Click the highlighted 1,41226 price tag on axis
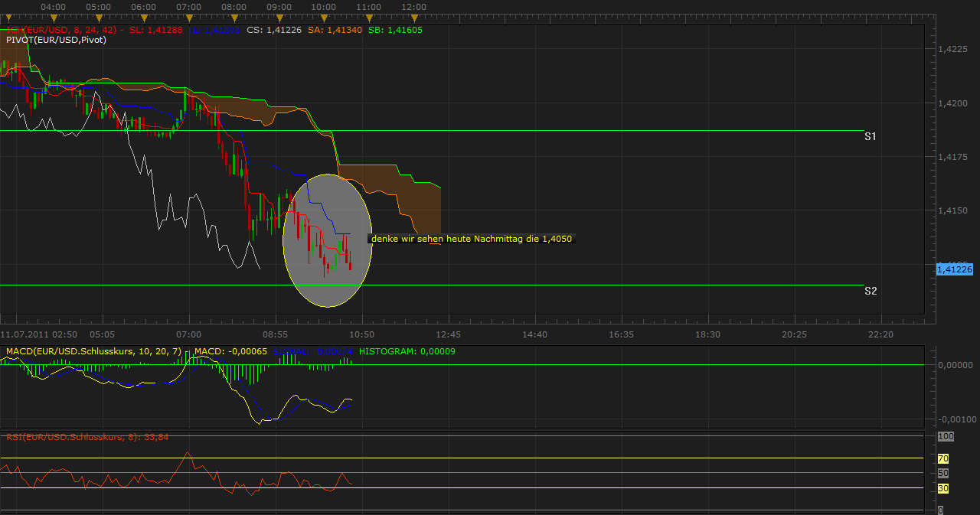This screenshot has width=980, height=515. (955, 269)
